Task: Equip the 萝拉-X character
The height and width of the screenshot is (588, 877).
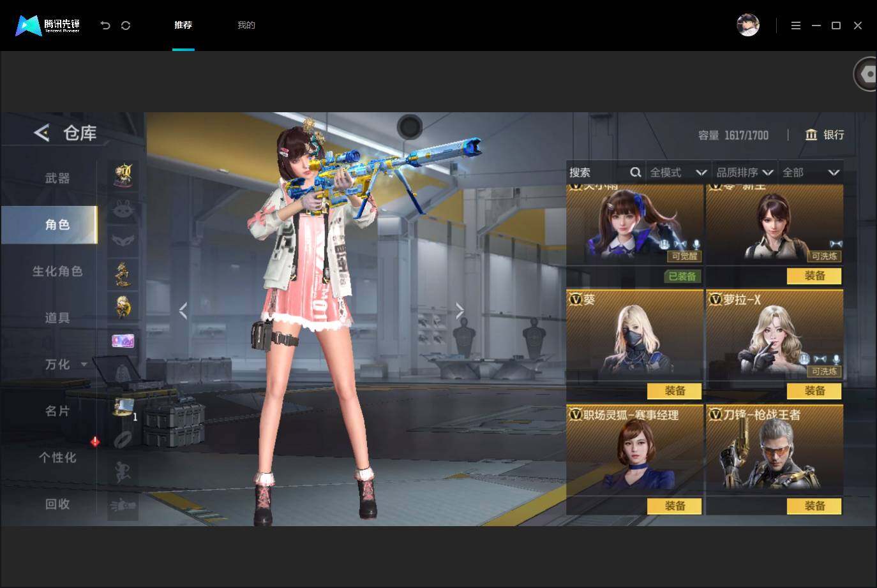Action: [814, 391]
